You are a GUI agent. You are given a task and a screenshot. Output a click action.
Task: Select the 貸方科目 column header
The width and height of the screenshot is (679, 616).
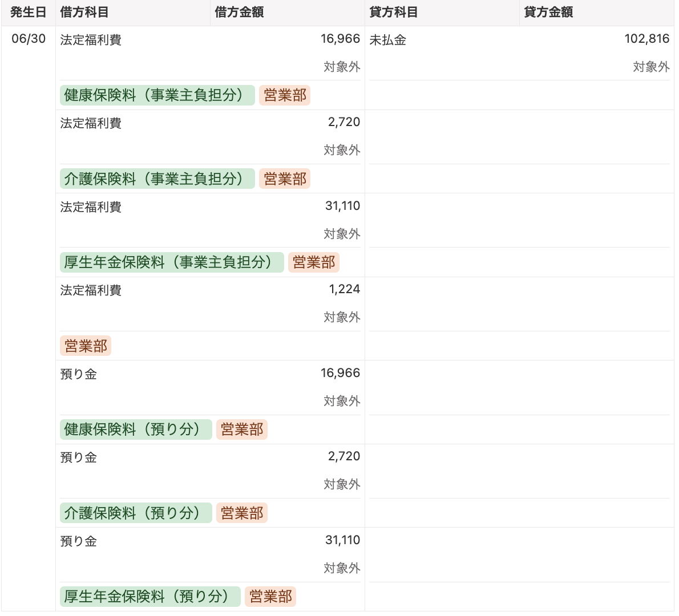pyautogui.click(x=442, y=12)
